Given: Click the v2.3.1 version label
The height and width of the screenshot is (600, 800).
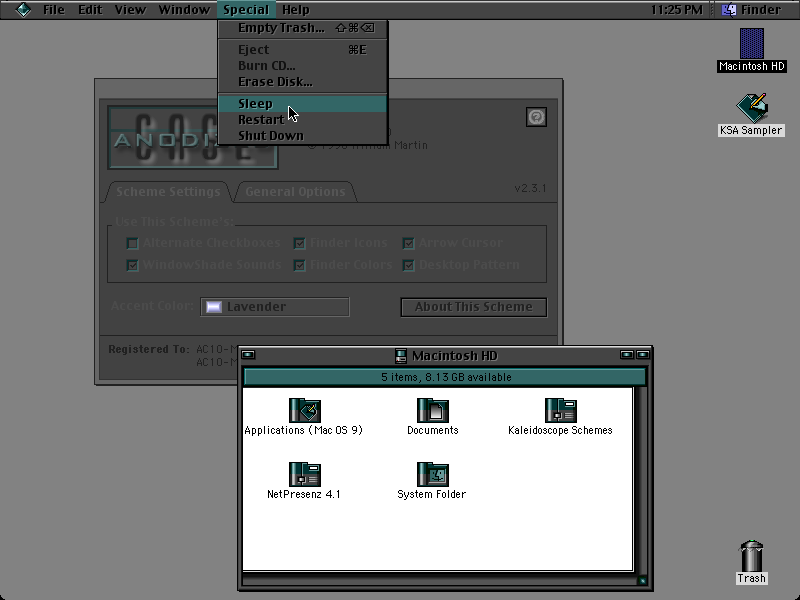Looking at the screenshot, I should tap(531, 188).
